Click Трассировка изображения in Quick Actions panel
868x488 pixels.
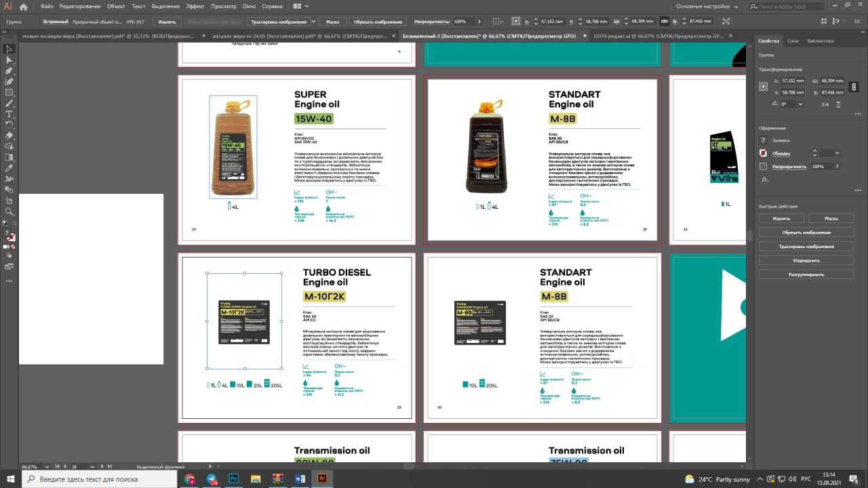click(806, 247)
